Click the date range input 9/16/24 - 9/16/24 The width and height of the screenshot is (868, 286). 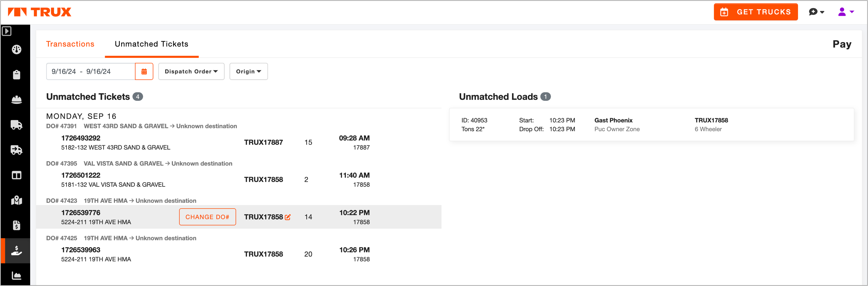click(90, 71)
